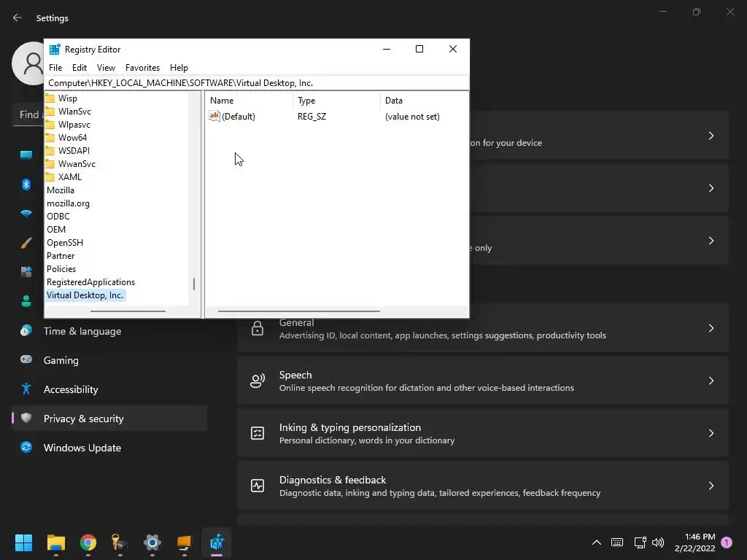Click the Wlpasvc folder icon
This screenshot has width=747, height=560.
click(x=50, y=125)
